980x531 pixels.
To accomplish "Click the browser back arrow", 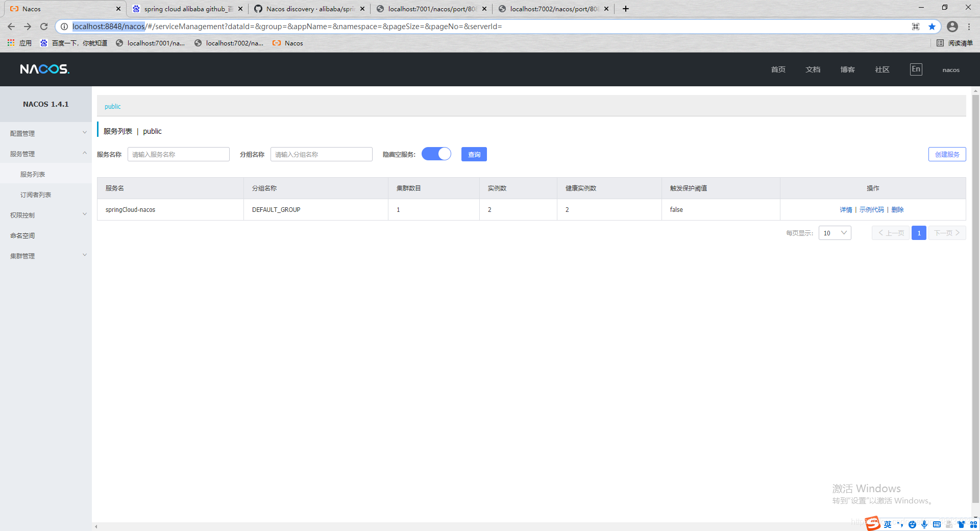I will tap(11, 27).
